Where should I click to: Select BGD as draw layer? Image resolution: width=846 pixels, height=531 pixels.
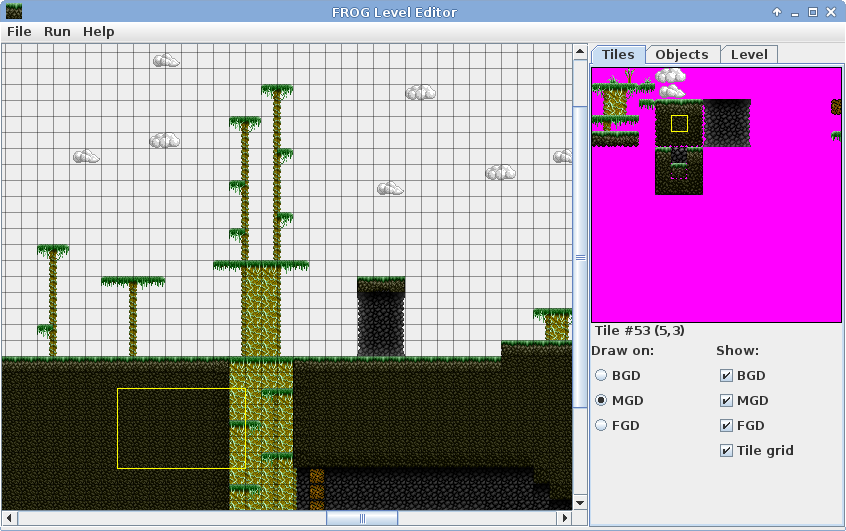(x=601, y=376)
